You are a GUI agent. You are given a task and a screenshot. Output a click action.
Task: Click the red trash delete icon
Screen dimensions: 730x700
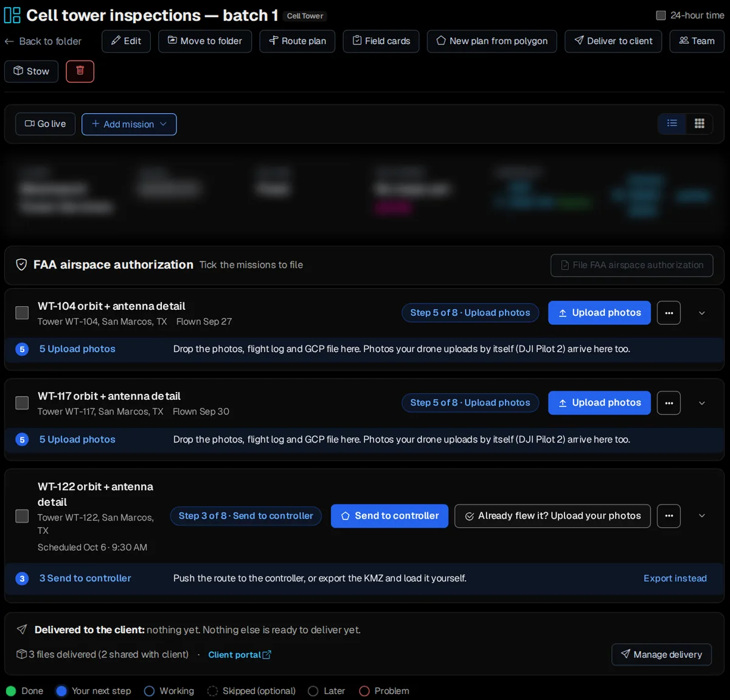click(x=80, y=71)
